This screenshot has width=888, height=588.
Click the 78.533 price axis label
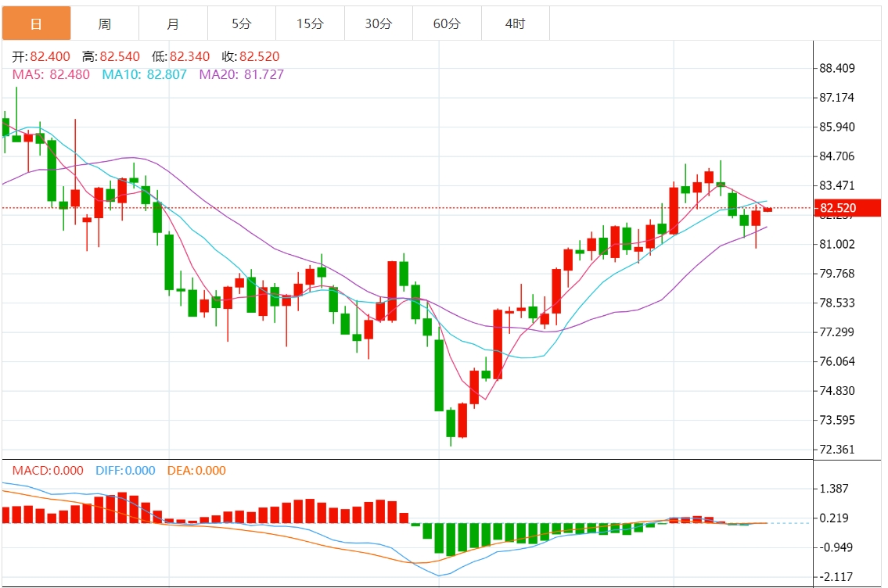pos(837,303)
